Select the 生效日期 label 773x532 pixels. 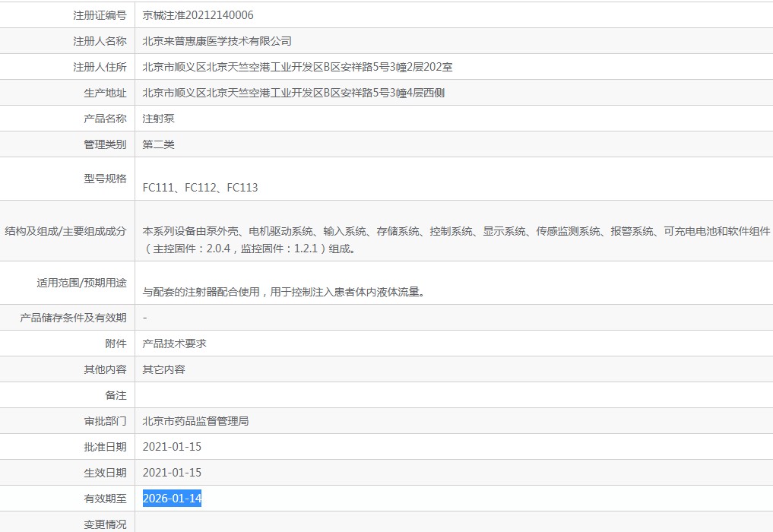pyautogui.click(x=105, y=473)
